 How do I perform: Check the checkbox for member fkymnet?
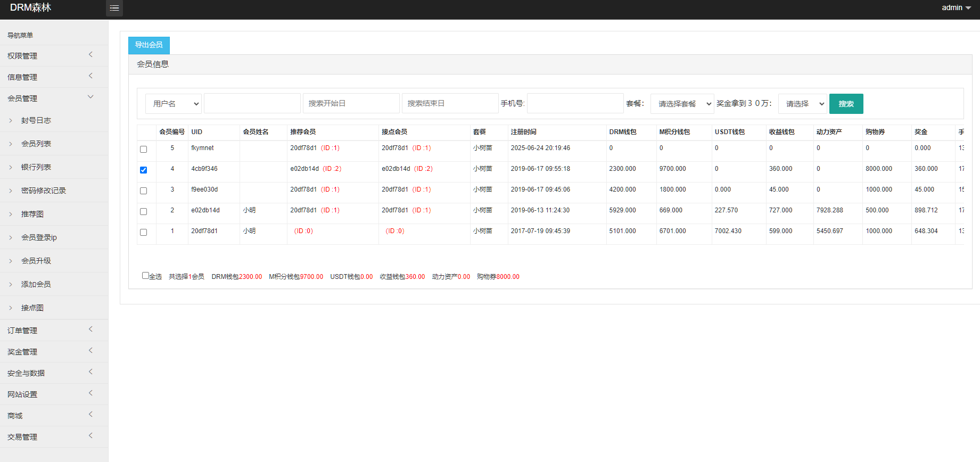(x=143, y=150)
